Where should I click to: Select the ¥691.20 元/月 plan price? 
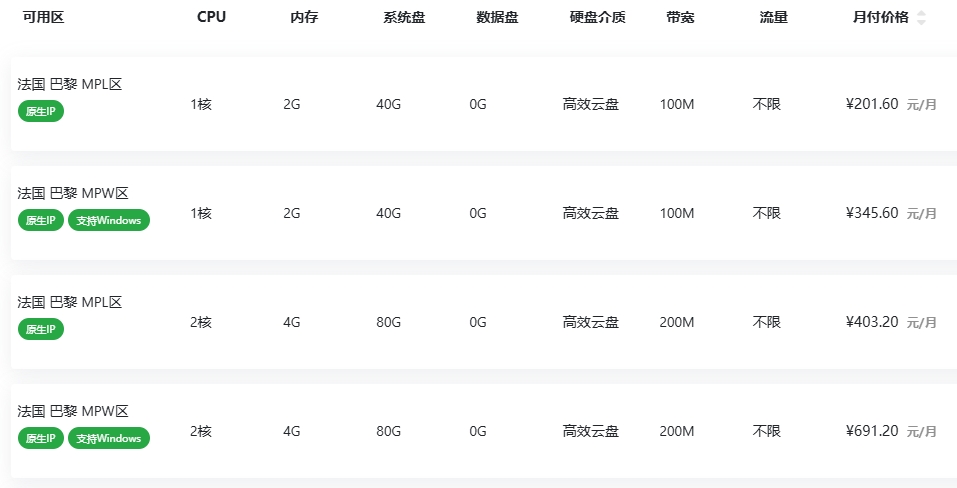[x=891, y=431]
